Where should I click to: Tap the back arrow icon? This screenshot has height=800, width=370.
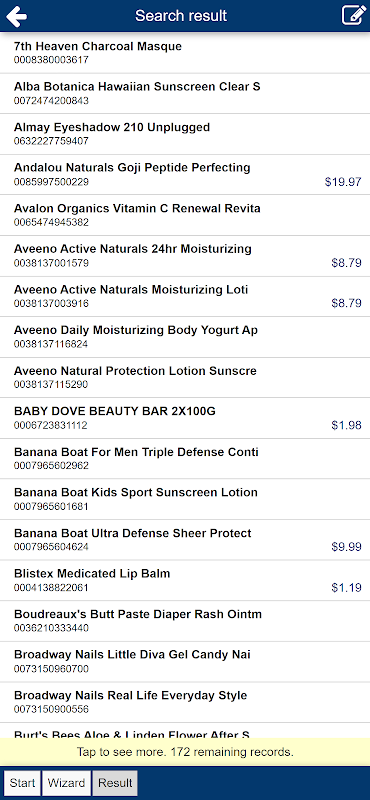tap(16, 16)
